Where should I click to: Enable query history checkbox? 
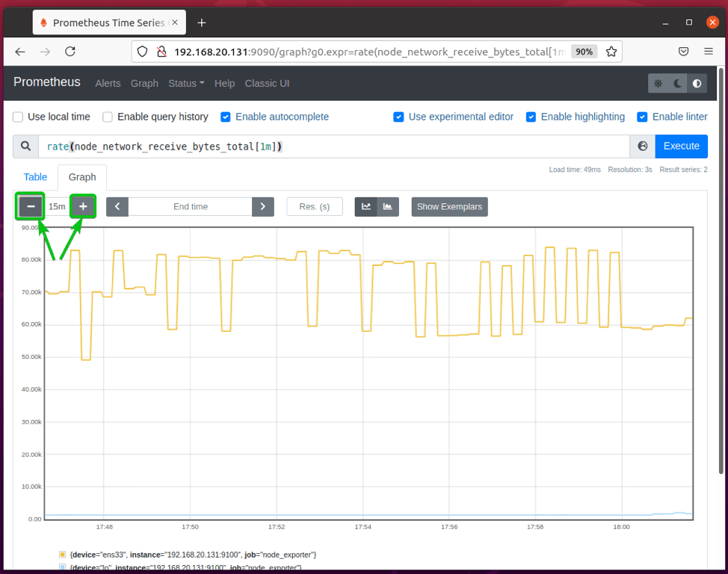coord(107,117)
